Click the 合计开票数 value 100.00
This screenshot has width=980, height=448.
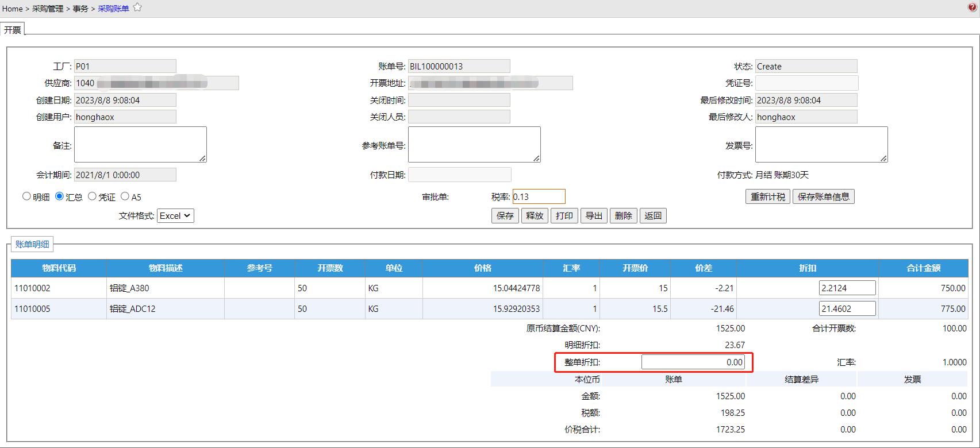(x=955, y=329)
